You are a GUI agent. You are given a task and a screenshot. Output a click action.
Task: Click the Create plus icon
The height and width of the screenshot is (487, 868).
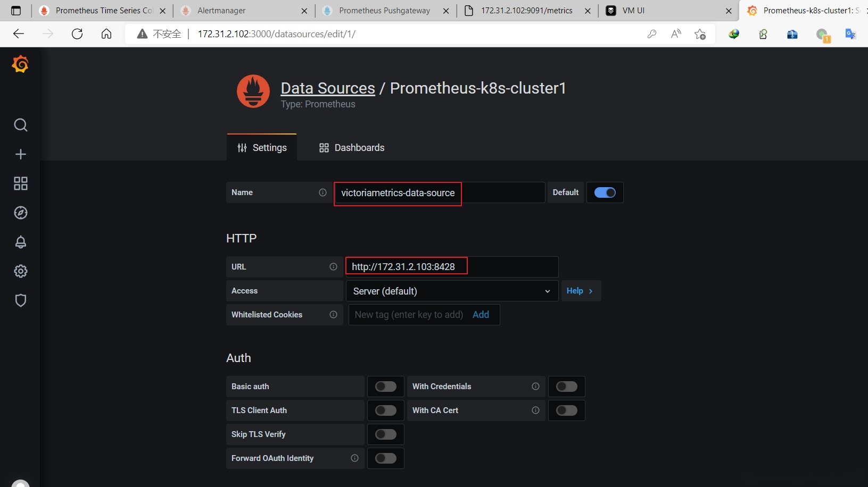[x=21, y=154]
